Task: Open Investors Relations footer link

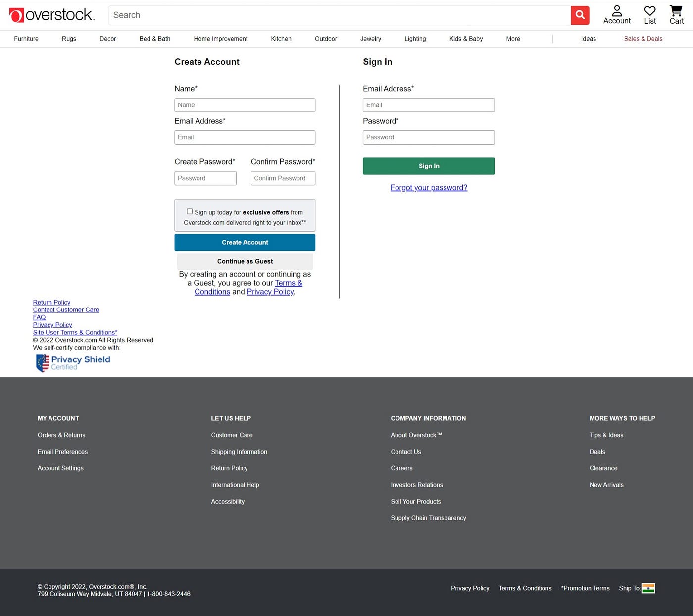Action: point(417,485)
